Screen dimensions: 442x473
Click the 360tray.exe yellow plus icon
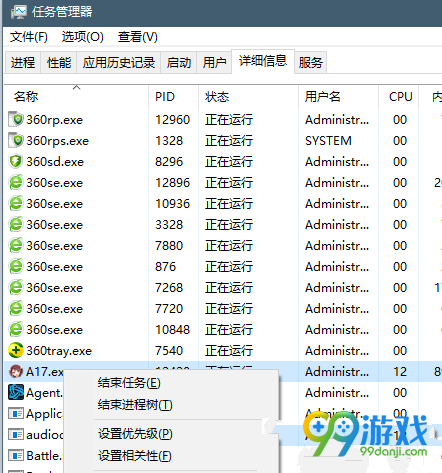click(16, 350)
